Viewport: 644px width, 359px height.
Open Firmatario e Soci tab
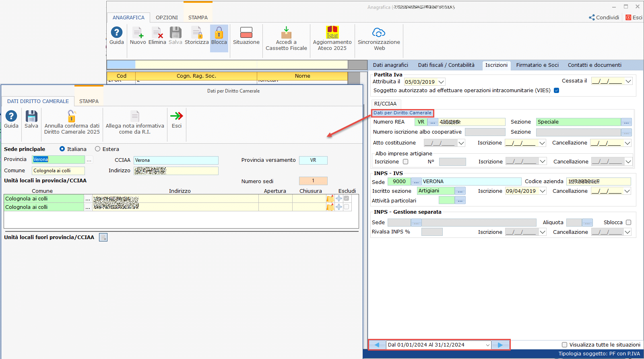[x=537, y=65]
